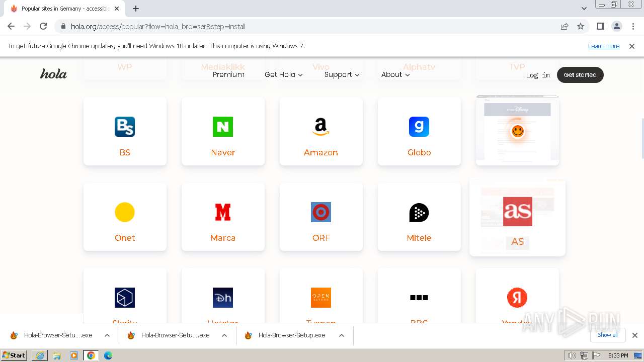The width and height of the screenshot is (644, 362).
Task: Open the Yandex red Я icon
Action: (x=517, y=298)
